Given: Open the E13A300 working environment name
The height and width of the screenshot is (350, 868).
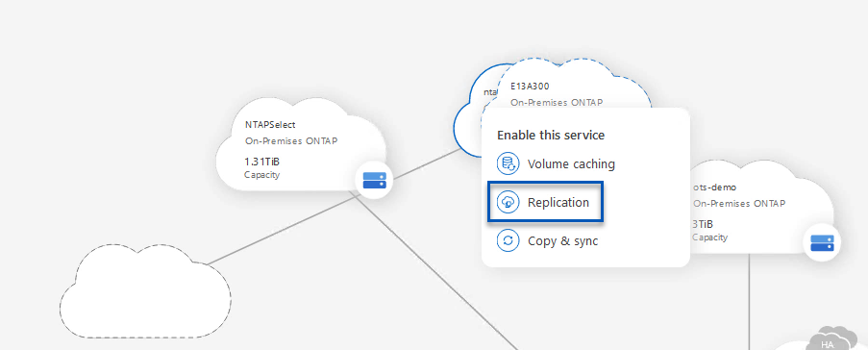Looking at the screenshot, I should pos(530,87).
